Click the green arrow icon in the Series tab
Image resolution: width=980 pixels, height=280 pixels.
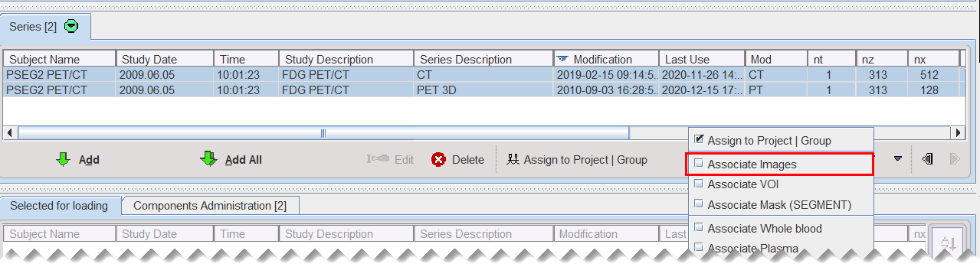(71, 26)
